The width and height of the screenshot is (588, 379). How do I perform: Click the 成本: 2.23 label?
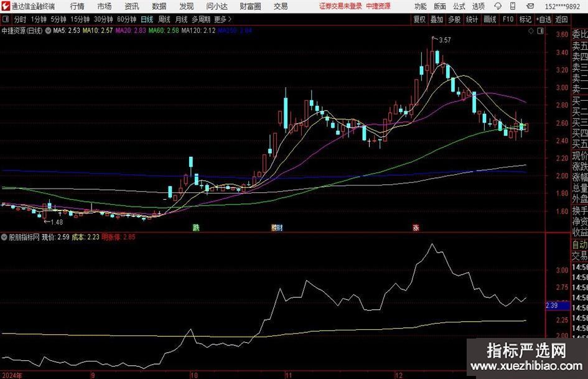[85, 237]
